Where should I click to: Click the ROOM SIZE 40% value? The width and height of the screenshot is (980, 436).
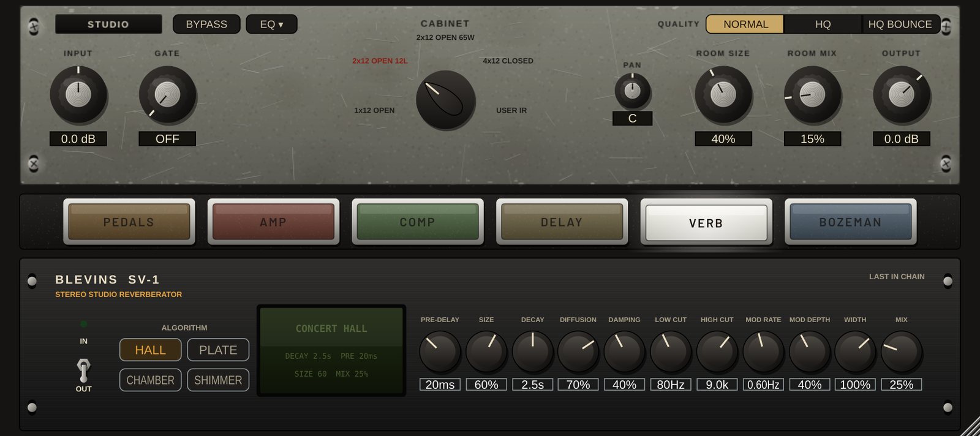(x=723, y=139)
